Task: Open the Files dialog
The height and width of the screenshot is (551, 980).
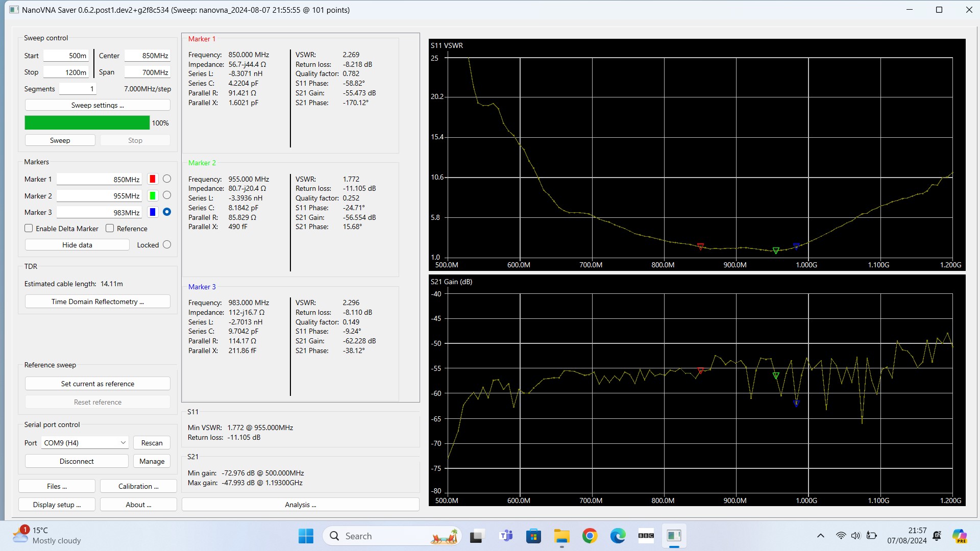Action: click(x=57, y=486)
